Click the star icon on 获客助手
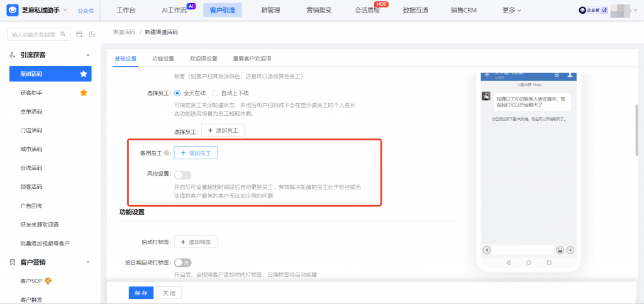This screenshot has width=644, height=304. pos(84,93)
